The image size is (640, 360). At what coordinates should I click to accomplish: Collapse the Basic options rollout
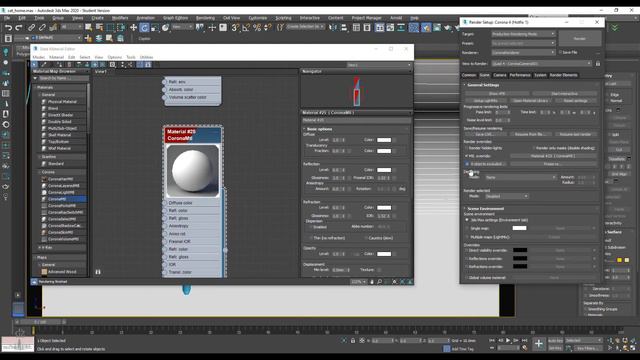tap(319, 129)
